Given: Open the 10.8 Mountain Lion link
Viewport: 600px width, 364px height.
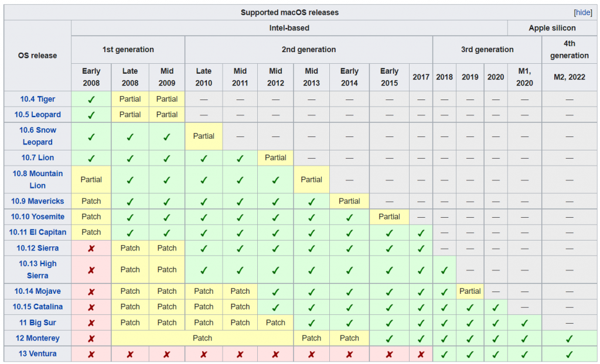Looking at the screenshot, I should [37, 179].
